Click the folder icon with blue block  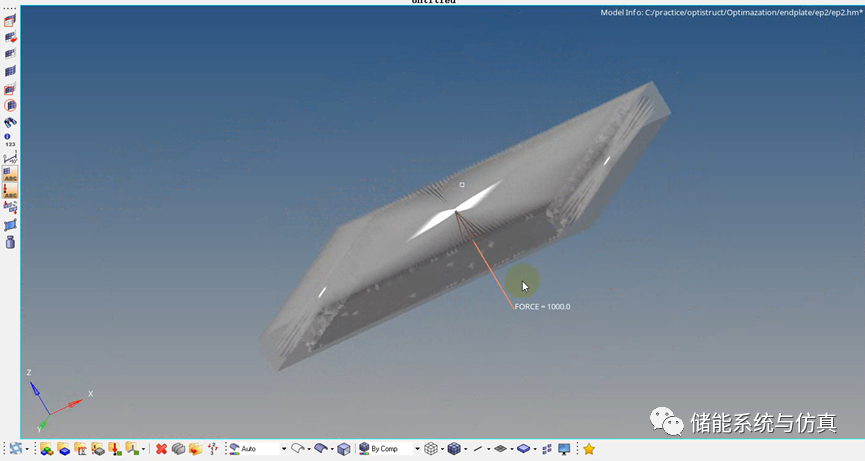(x=63, y=449)
